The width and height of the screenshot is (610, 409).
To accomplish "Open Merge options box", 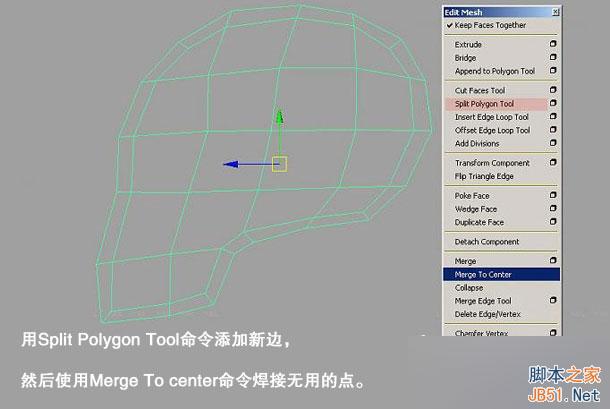I will [553, 260].
